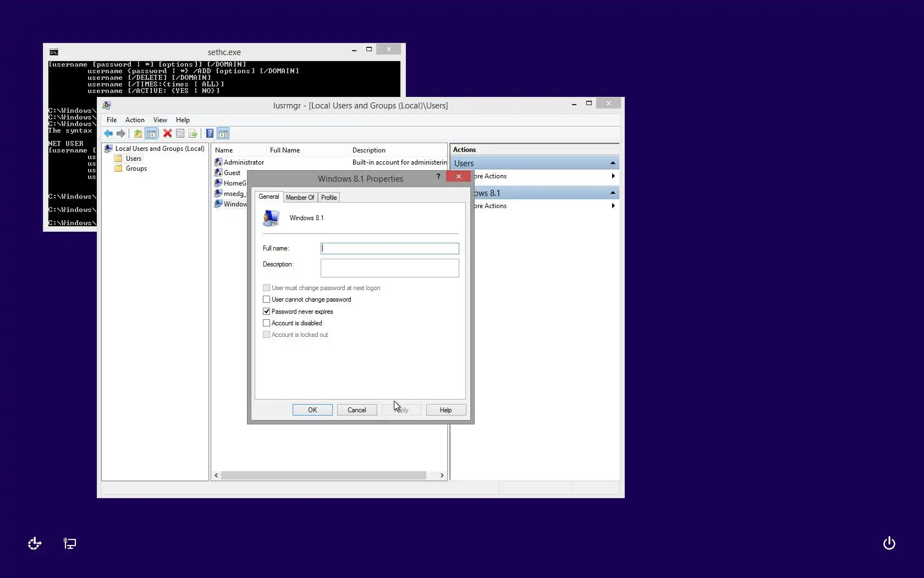
Task: Open the File menu
Action: point(112,120)
